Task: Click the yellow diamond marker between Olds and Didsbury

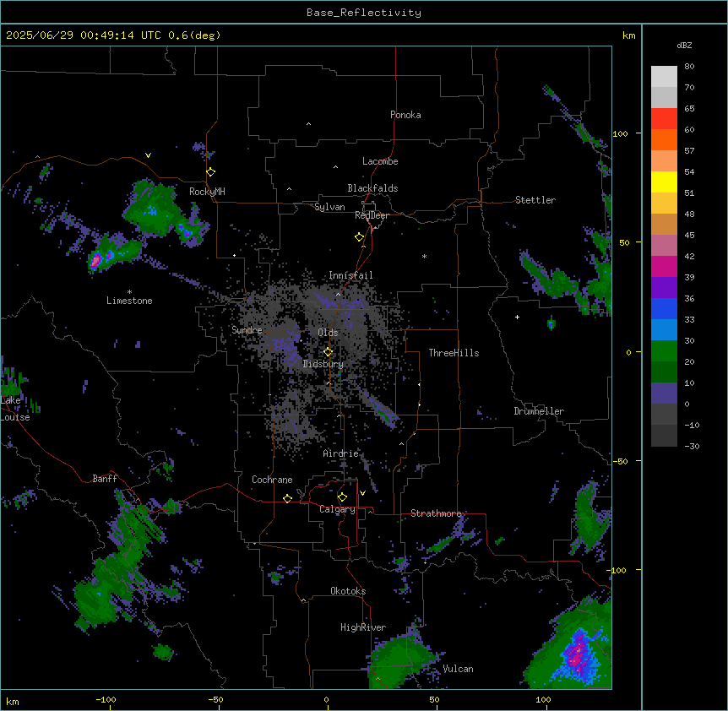Action: 329,352
